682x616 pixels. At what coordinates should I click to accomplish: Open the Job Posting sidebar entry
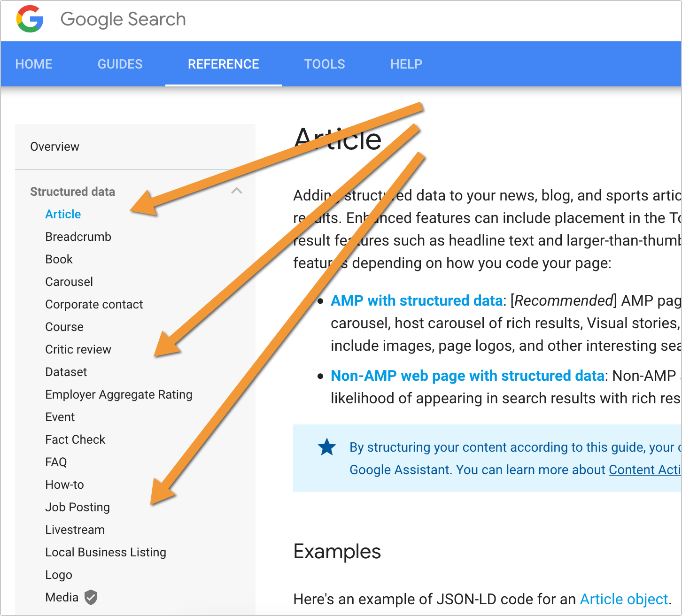(77, 507)
